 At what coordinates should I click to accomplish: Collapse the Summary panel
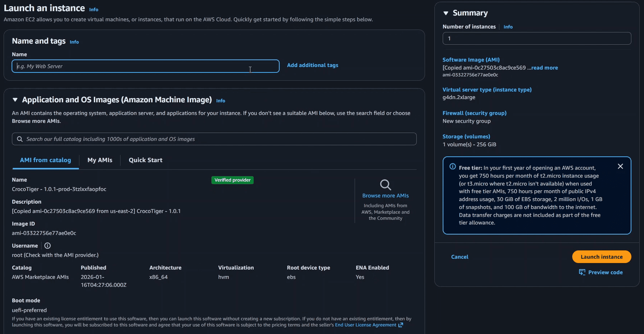[446, 13]
